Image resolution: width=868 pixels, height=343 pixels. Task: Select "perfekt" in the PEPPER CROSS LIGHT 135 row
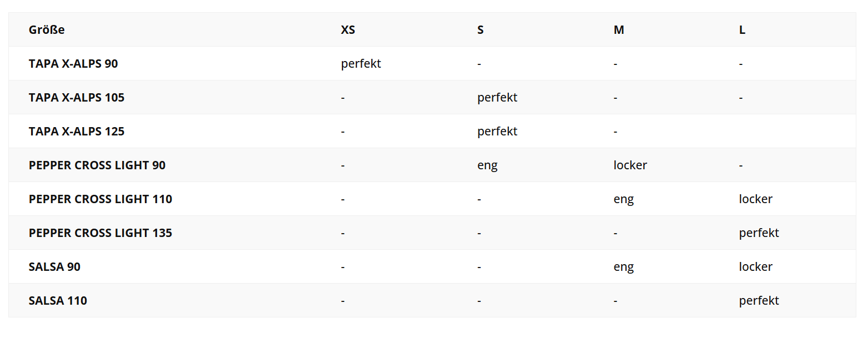coord(759,233)
